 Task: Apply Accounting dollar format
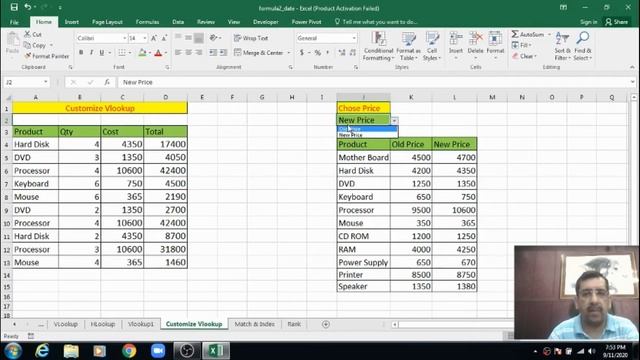coord(302,53)
